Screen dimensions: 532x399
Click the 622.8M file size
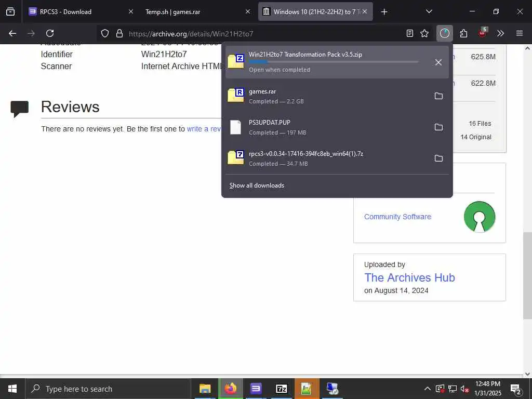coord(483,83)
